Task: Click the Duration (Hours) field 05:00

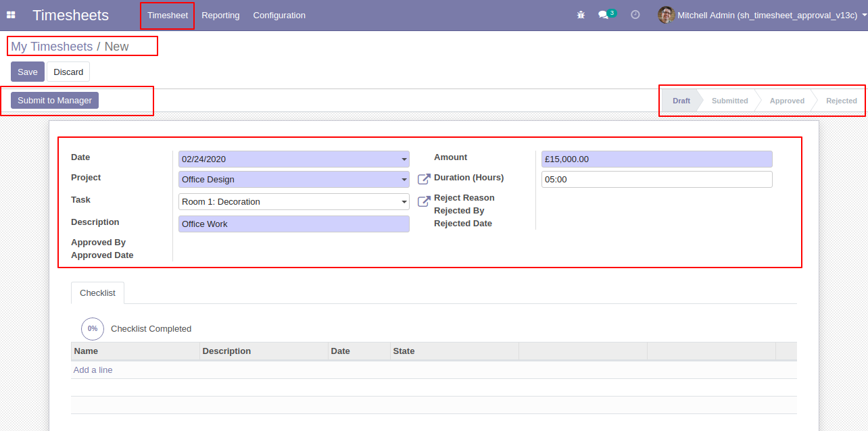Action: (x=657, y=180)
